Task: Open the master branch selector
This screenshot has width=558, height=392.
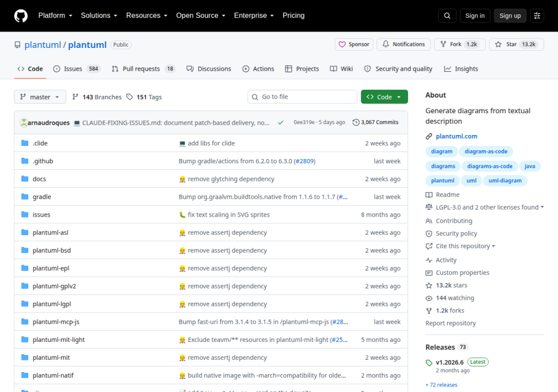Action: [40, 97]
